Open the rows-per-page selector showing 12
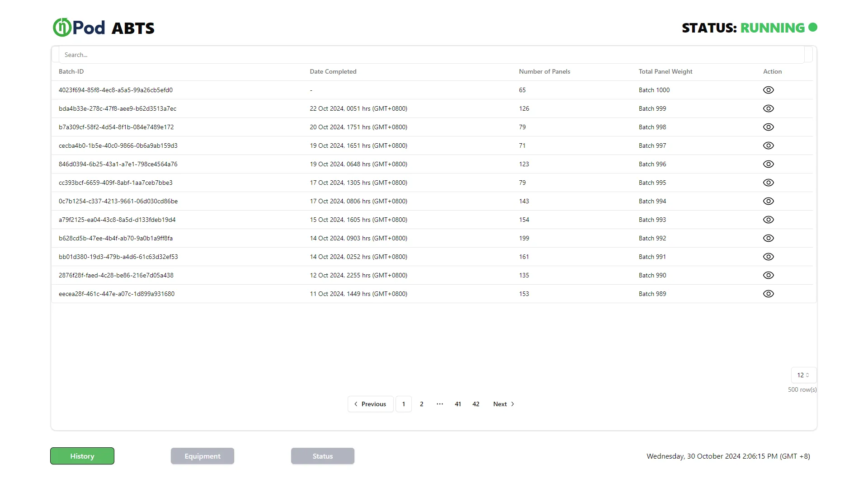Image resolution: width=868 pixels, height=488 pixels. click(x=803, y=375)
